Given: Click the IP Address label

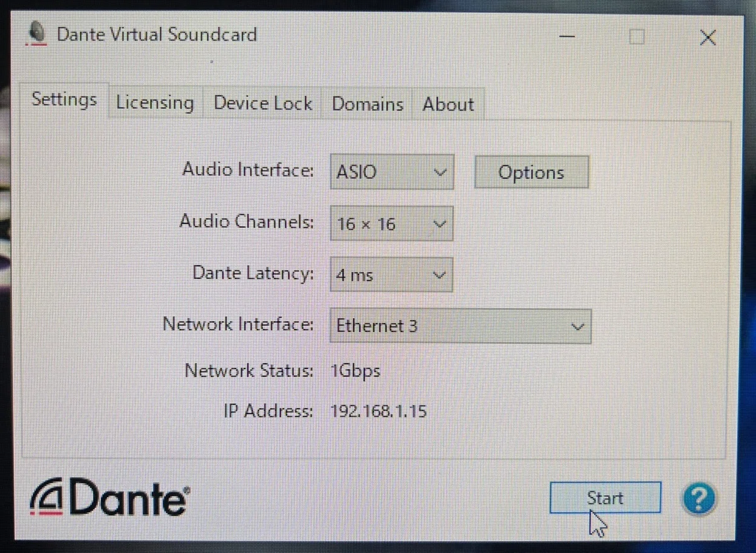Looking at the screenshot, I should [268, 411].
